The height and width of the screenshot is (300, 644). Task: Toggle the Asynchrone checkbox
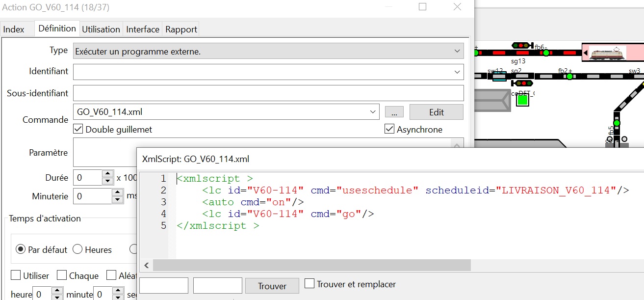coord(389,130)
